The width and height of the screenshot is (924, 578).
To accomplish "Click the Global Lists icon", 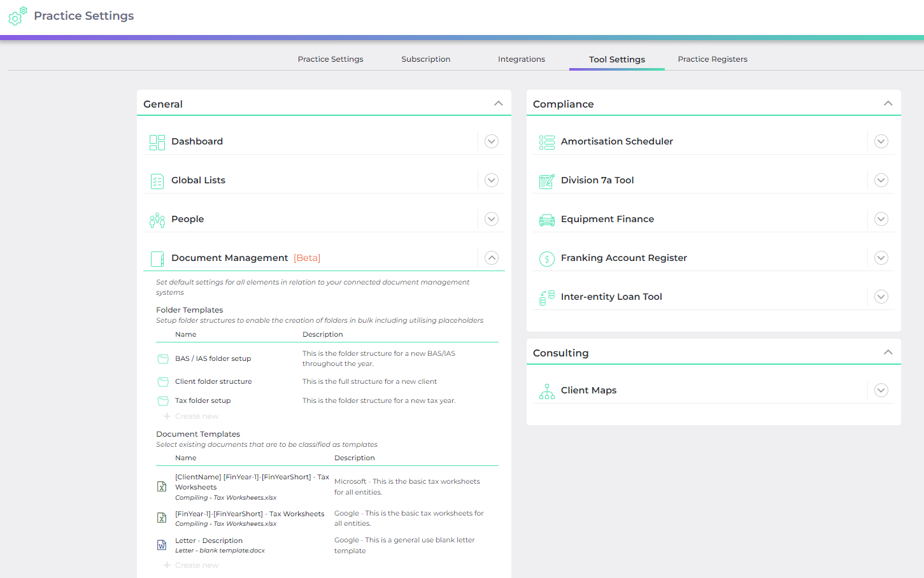I will coord(157,180).
